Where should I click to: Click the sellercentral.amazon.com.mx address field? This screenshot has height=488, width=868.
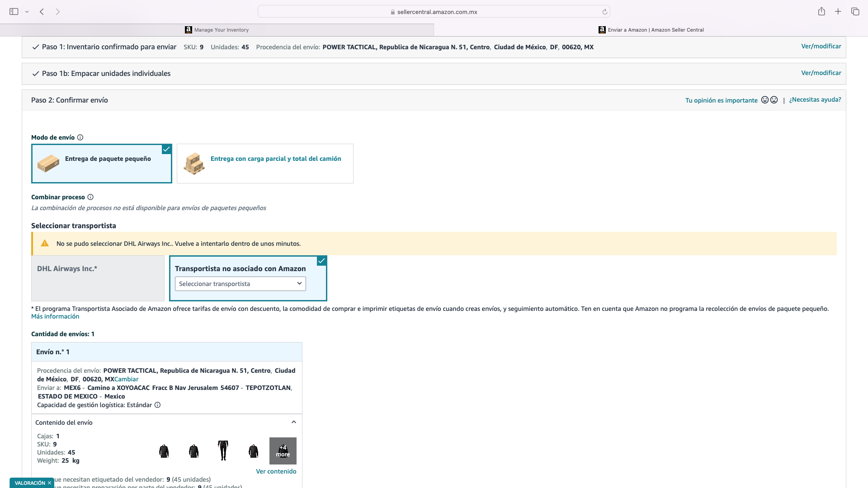pos(434,12)
